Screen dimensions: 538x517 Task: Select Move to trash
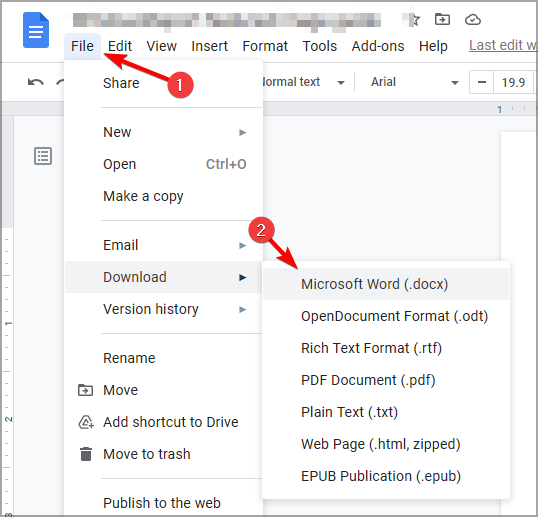[163, 454]
